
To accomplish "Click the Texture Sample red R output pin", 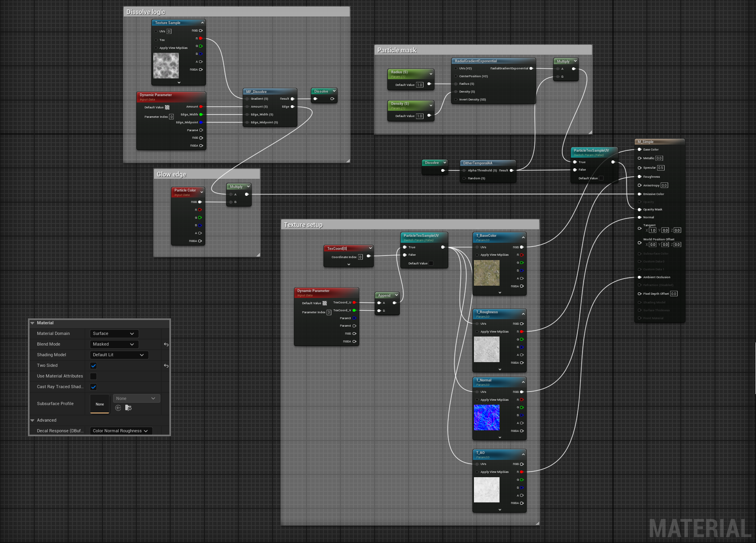I will (201, 38).
